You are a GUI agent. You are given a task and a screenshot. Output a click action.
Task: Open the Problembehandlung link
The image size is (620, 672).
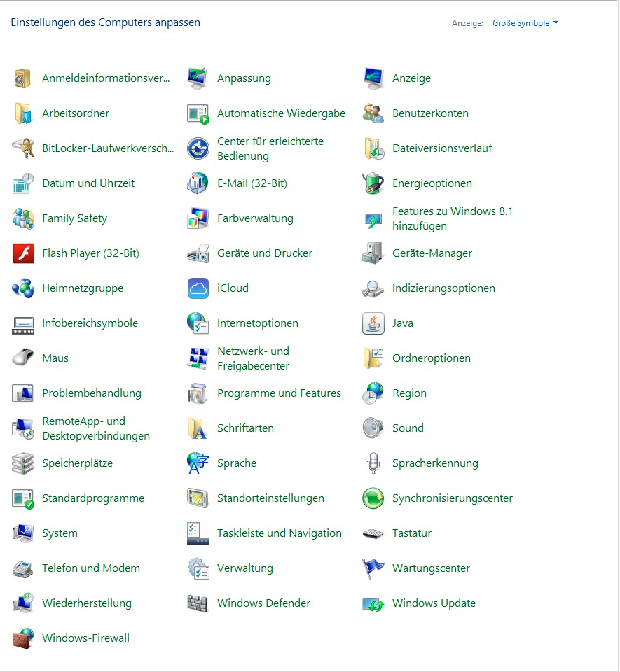pos(92,393)
